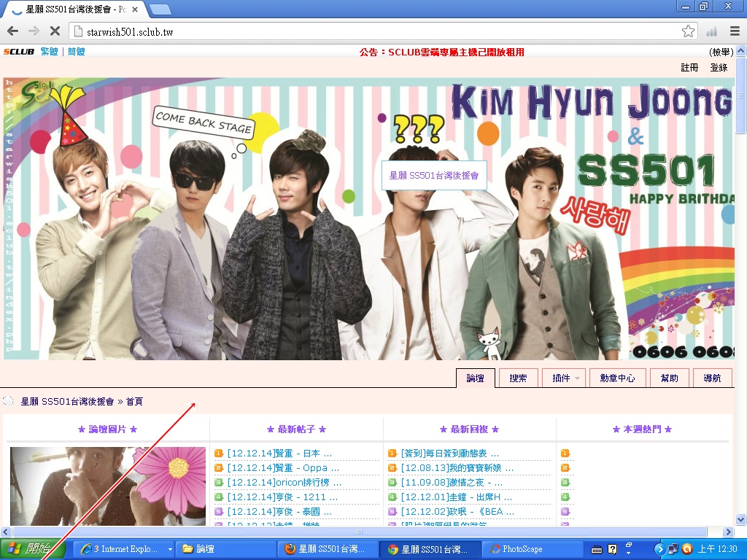Click the ★ 最新回復 ★ section header

point(469,429)
